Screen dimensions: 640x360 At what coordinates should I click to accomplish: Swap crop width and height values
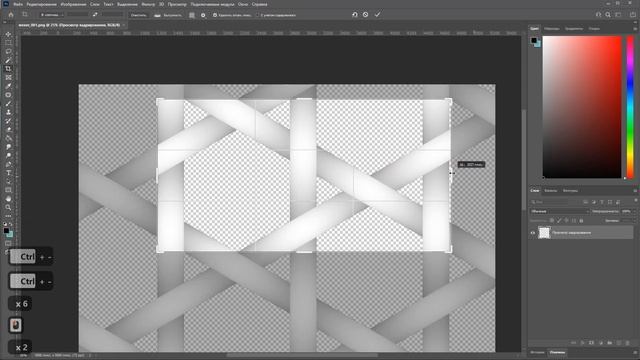point(95,15)
